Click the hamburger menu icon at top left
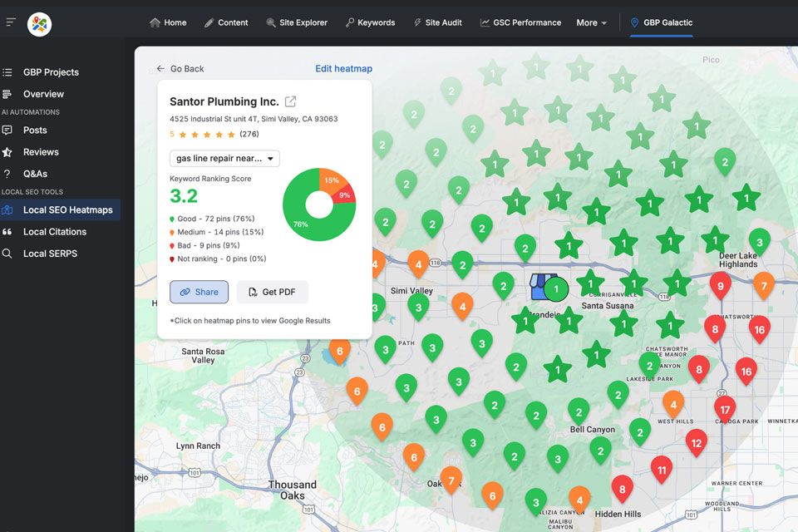Viewport: 798px width, 532px height. (11, 22)
